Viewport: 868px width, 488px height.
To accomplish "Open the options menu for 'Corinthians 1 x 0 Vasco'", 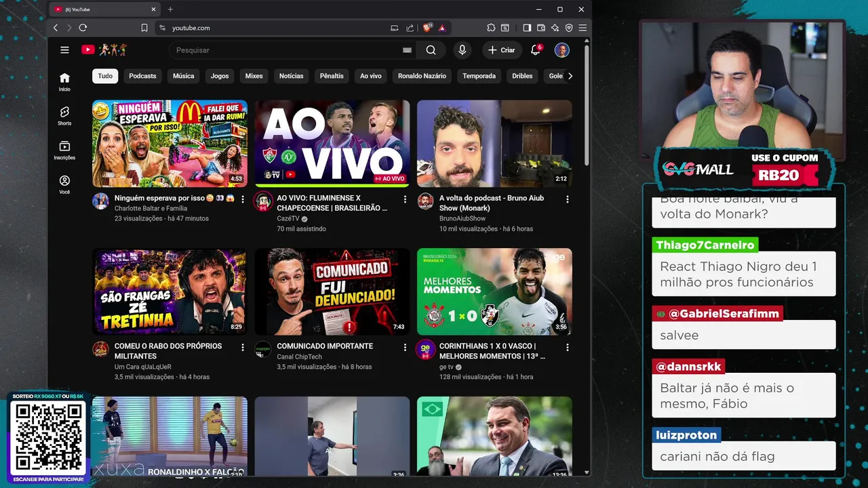I will 568,347.
